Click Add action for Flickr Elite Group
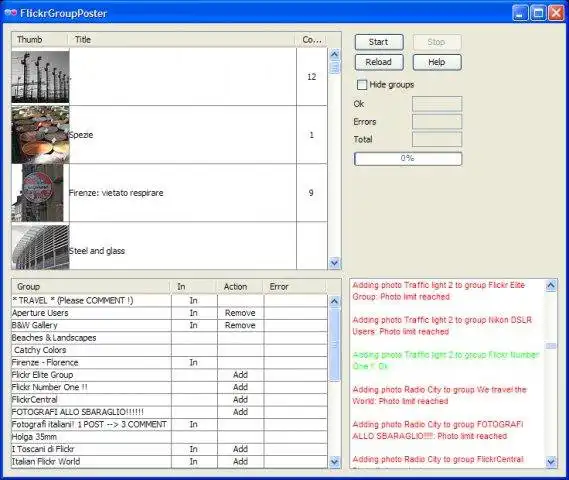The width and height of the screenshot is (569, 480). [x=240, y=375]
